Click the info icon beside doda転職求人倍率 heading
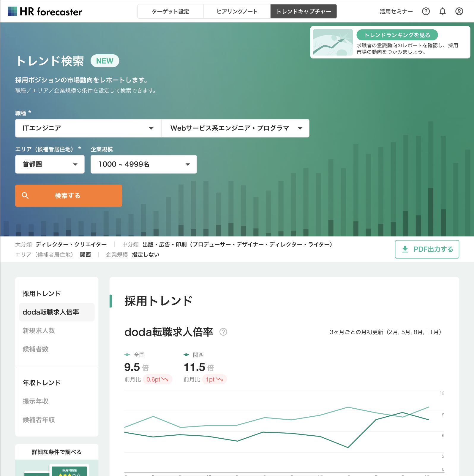 [223, 332]
